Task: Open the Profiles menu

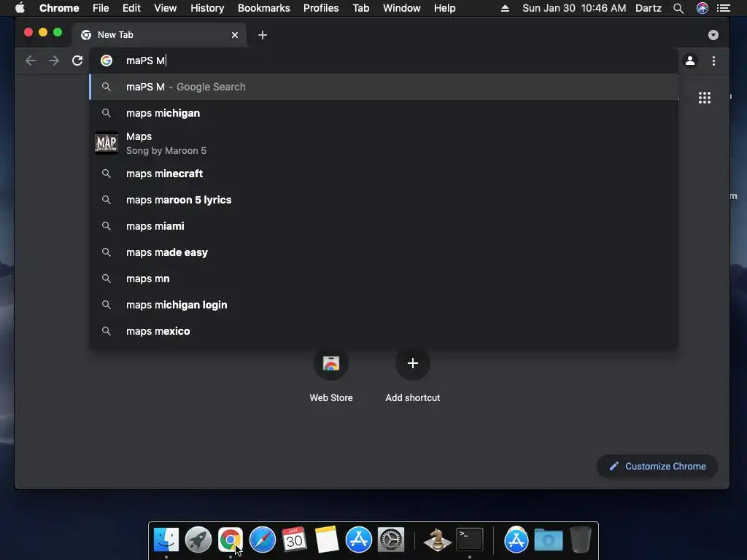Action: click(321, 8)
